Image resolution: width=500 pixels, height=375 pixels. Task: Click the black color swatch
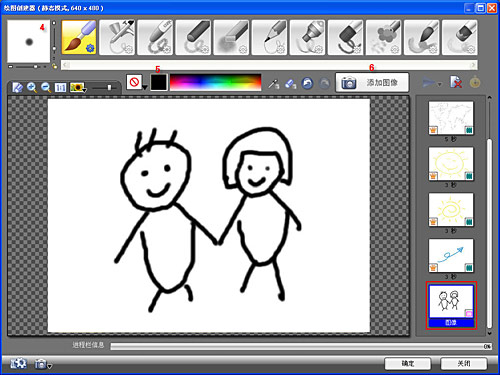pyautogui.click(x=159, y=82)
